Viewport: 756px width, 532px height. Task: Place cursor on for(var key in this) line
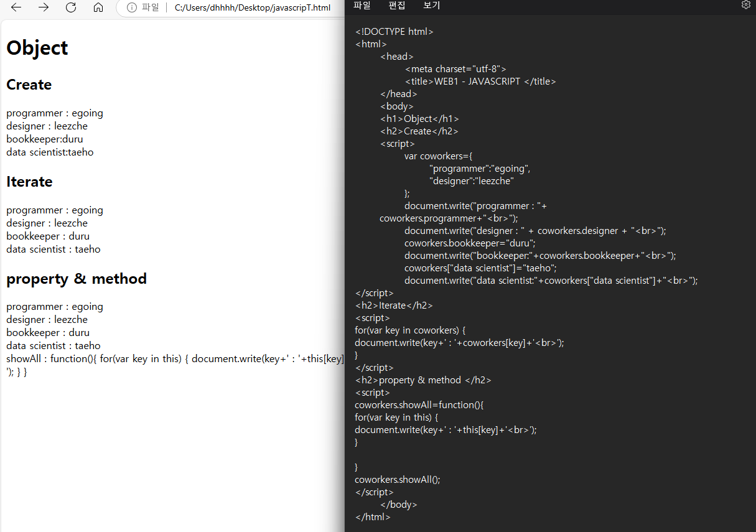(x=397, y=418)
